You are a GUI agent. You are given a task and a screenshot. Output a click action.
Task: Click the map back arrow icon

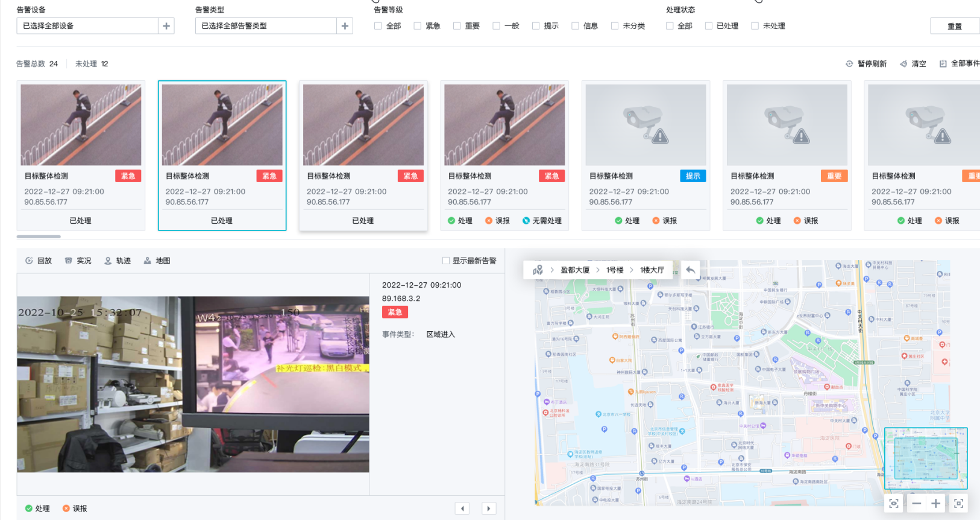[690, 270]
